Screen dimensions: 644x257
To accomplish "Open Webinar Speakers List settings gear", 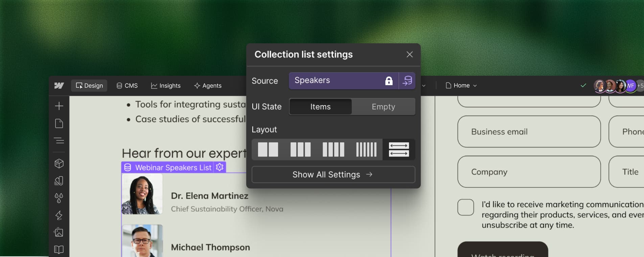I will click(220, 167).
